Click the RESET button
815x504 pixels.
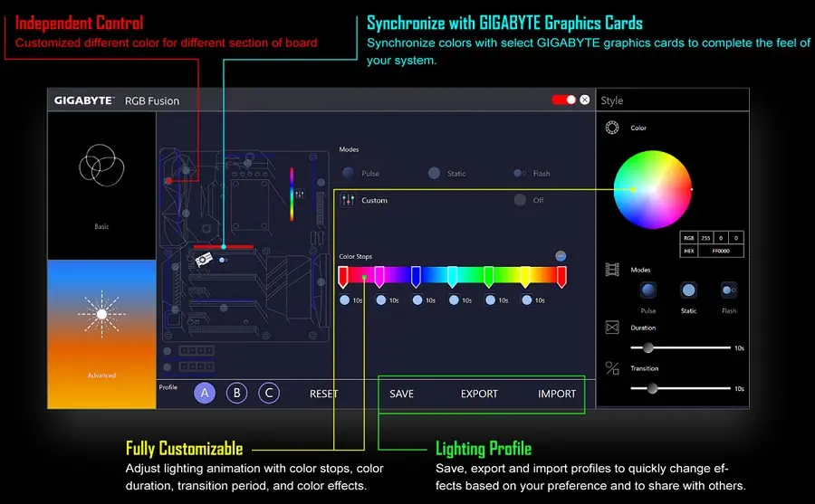[x=323, y=394]
